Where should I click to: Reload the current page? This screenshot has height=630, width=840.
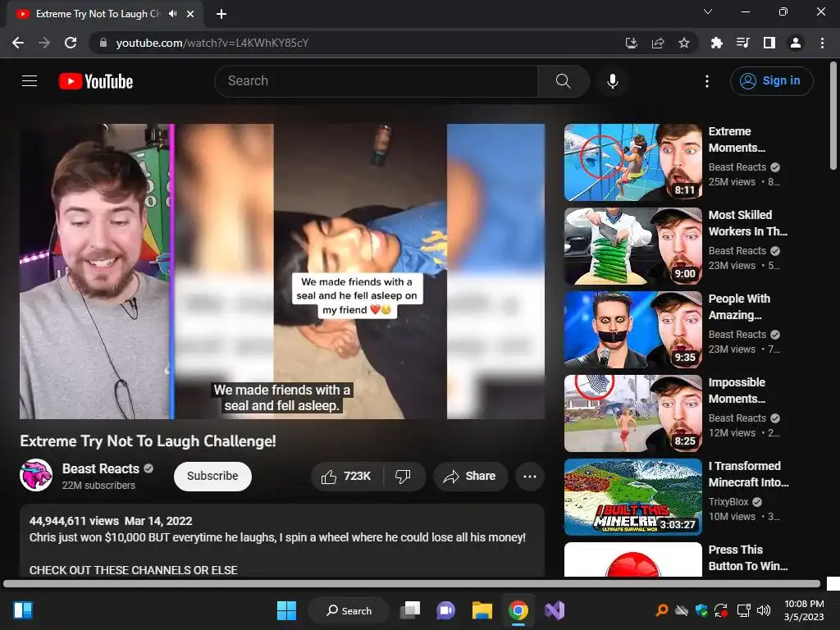tap(71, 43)
